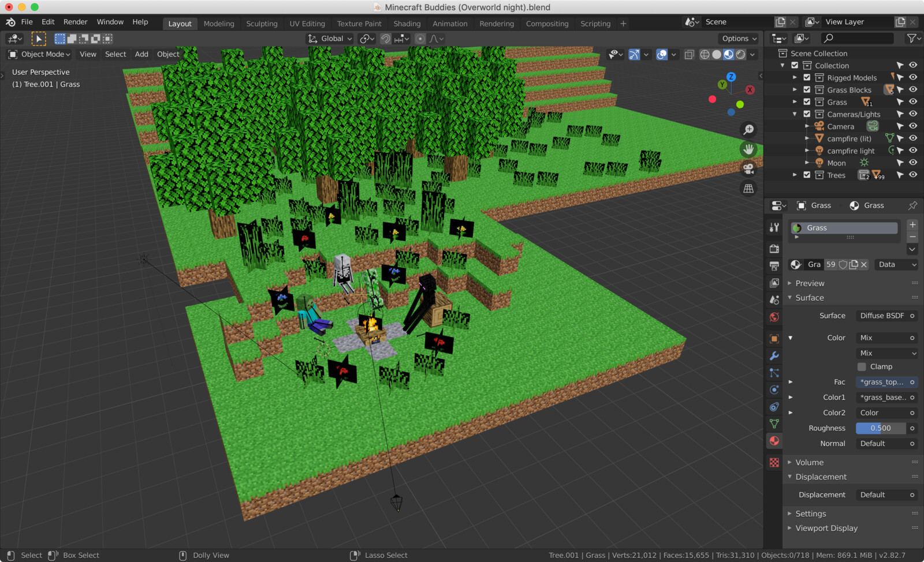Open the View Layer properties tab
The width and height of the screenshot is (924, 562).
774,283
